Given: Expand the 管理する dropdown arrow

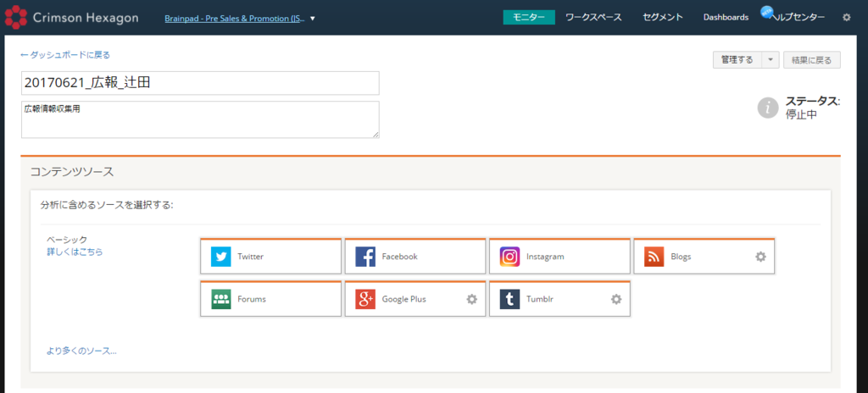Looking at the screenshot, I should click(x=771, y=60).
